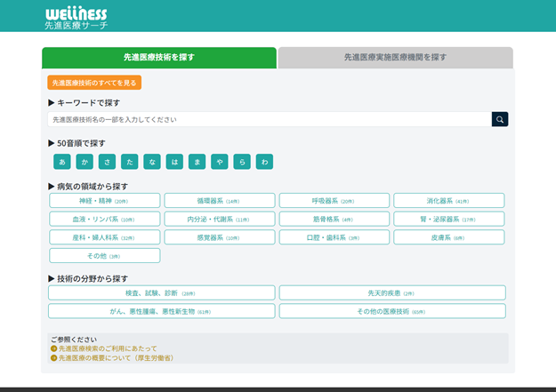The width and height of the screenshot is (556, 392).
Task: Choose 腎・泌尿器系 disease category
Action: pos(449,219)
